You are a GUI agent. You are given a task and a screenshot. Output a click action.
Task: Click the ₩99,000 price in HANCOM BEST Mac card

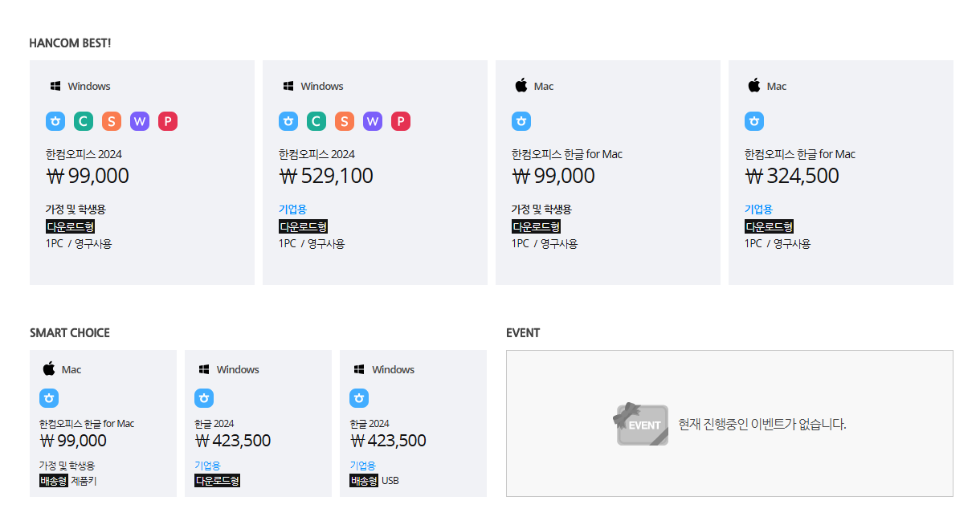pos(553,176)
